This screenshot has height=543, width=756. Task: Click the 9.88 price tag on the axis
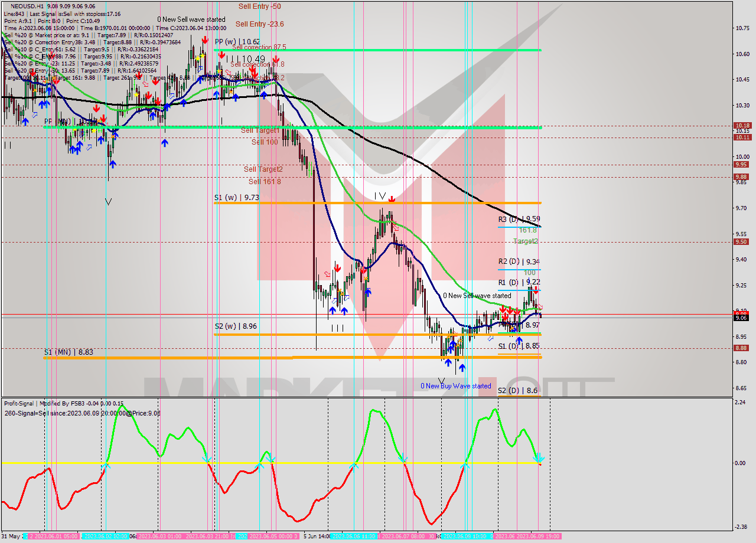(741, 176)
